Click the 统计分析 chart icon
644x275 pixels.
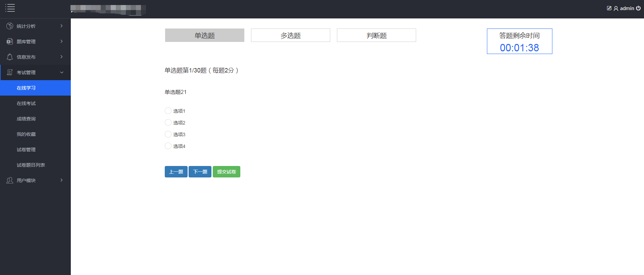(x=10, y=26)
